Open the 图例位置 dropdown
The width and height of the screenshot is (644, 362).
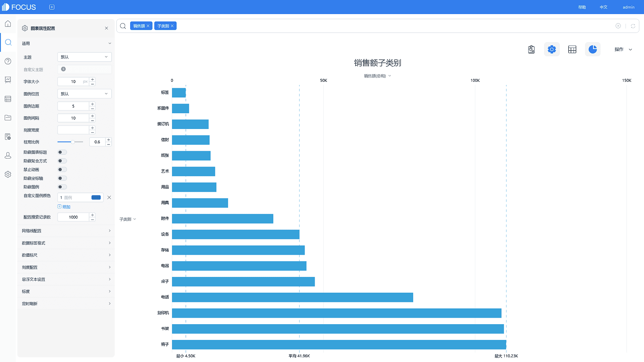click(85, 94)
